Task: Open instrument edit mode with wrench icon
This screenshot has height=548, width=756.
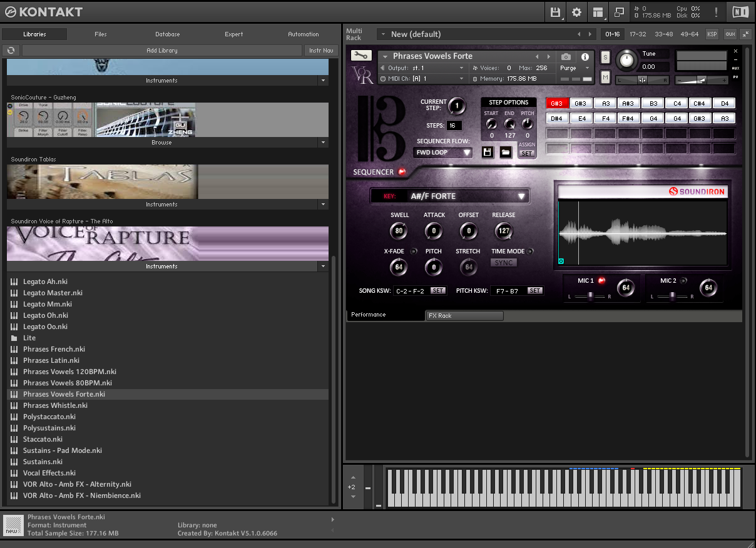Action: (x=361, y=56)
